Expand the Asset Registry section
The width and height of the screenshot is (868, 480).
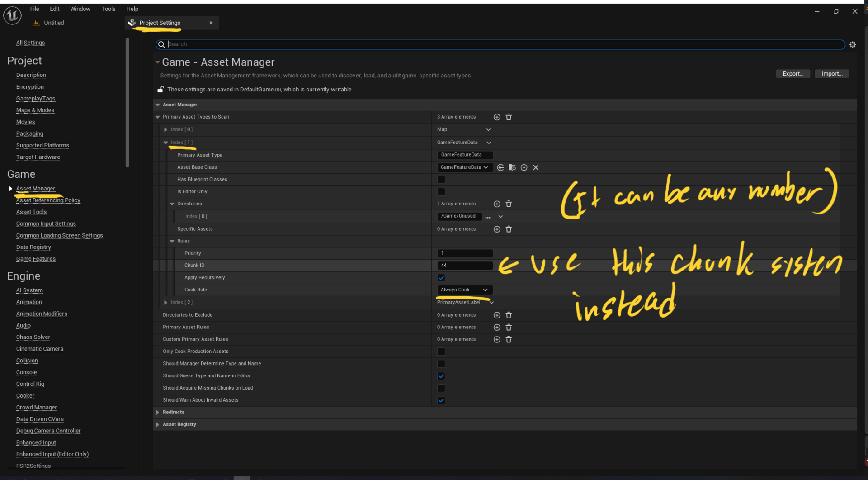(x=158, y=425)
